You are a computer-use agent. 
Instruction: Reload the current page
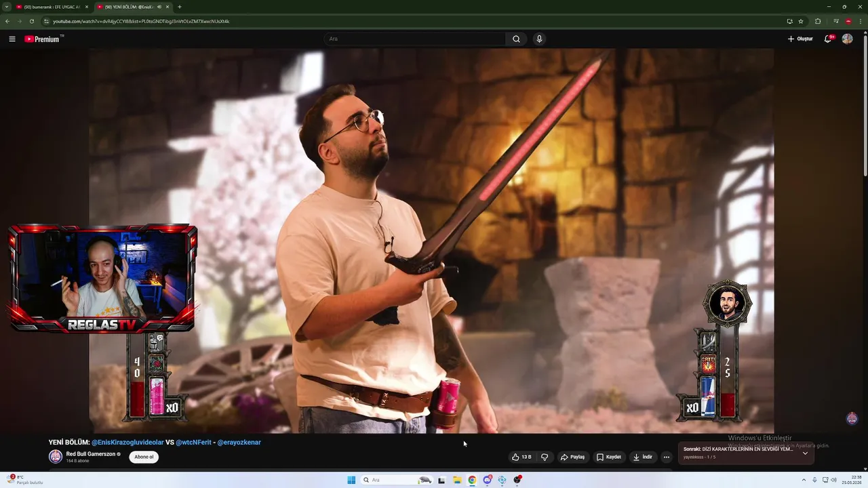click(31, 21)
